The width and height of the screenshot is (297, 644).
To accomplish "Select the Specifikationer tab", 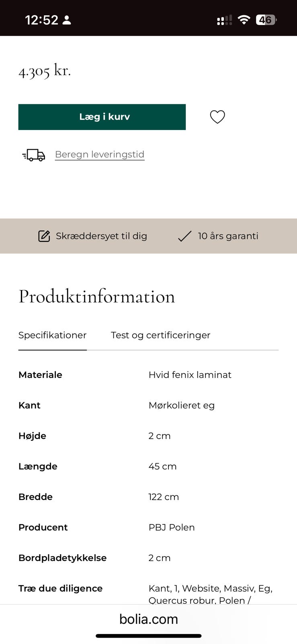I will [x=52, y=335].
